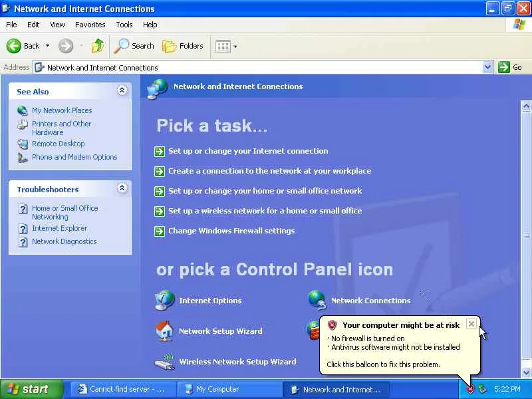Image resolution: width=532 pixels, height=399 pixels.
Task: Open the Back history dropdown arrow
Action: click(47, 46)
